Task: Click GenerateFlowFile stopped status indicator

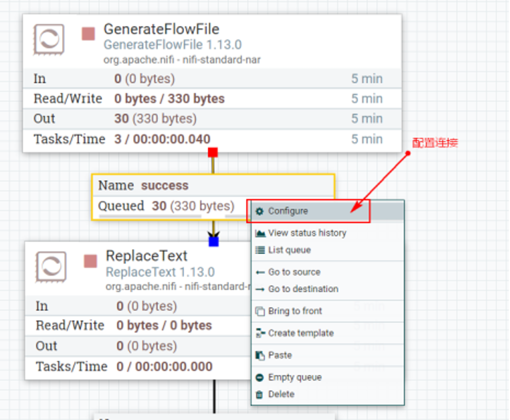Action: (x=88, y=34)
